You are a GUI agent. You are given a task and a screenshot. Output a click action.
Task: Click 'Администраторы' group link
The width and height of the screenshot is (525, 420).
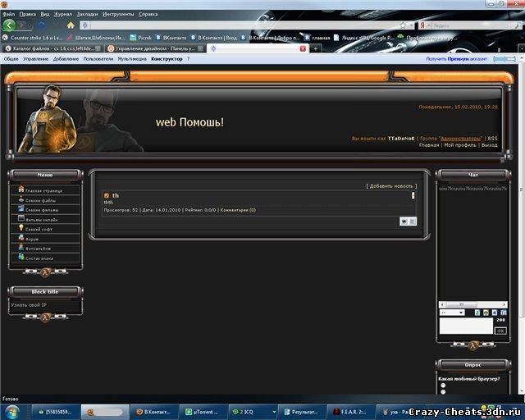(461, 139)
